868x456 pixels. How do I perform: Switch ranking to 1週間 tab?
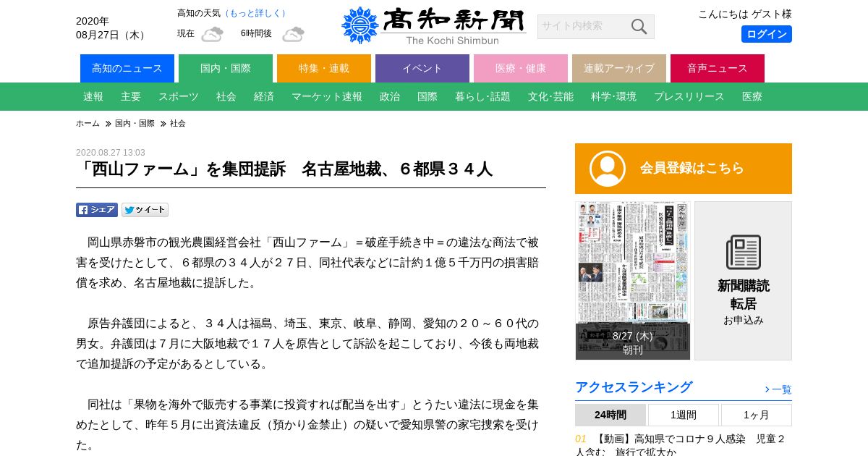pos(684,415)
